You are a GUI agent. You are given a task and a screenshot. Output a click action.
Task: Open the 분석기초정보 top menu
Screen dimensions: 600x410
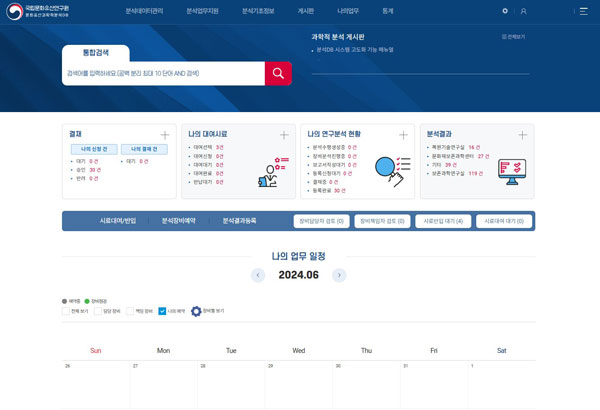coord(258,11)
